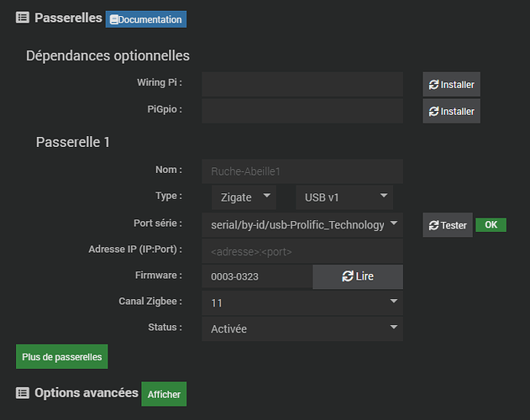
Task: Click the gateway Nom input field
Action: (302, 171)
